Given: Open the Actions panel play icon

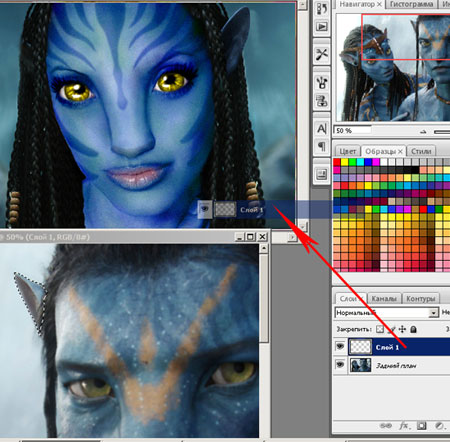Looking at the screenshot, I should pyautogui.click(x=322, y=27).
